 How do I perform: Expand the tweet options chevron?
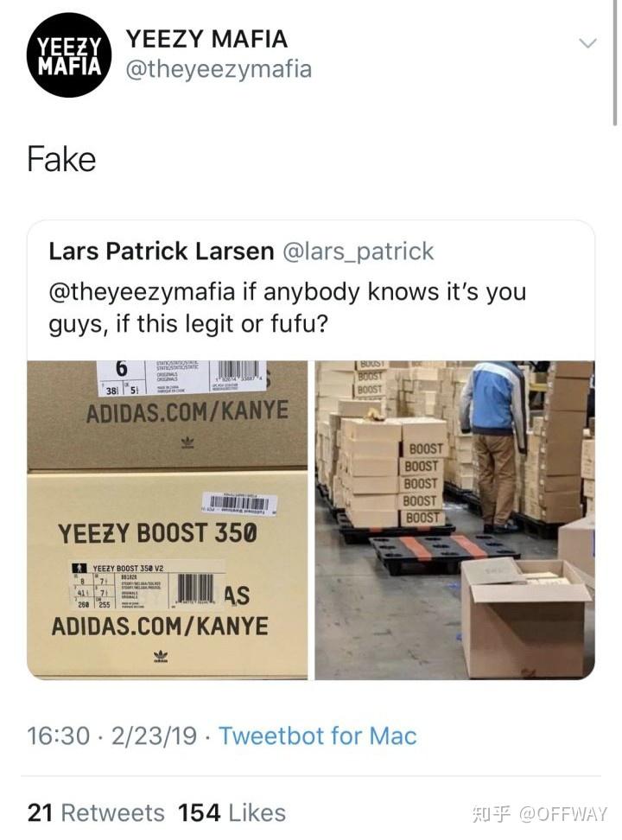click(587, 44)
